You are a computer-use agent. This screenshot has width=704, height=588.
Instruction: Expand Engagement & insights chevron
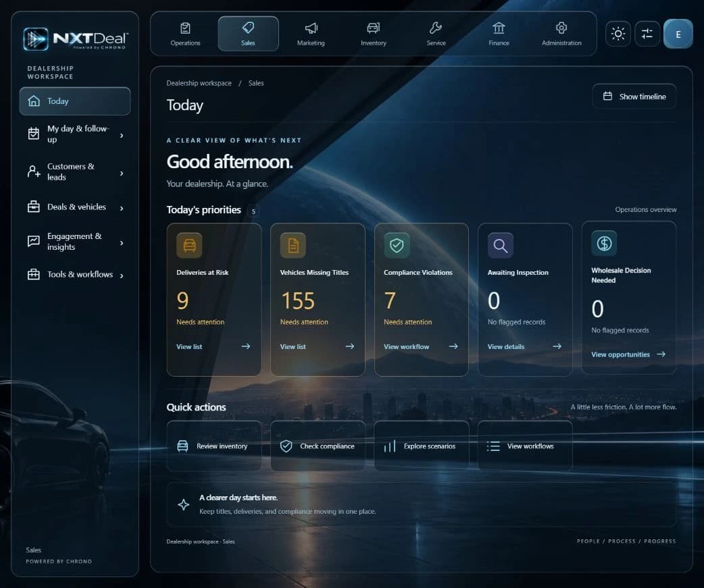point(122,243)
